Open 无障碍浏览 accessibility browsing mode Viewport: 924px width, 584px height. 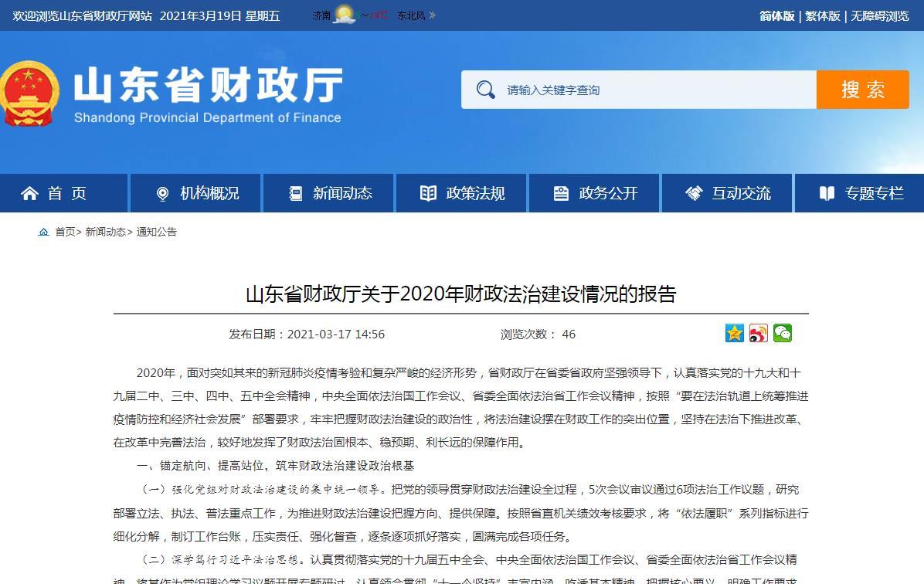880,15
